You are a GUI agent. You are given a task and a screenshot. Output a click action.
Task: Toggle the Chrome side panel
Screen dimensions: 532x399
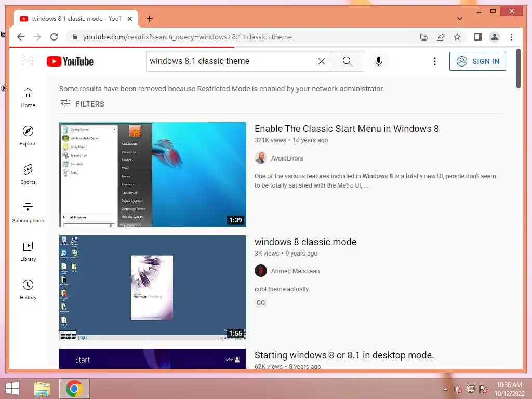478,37
